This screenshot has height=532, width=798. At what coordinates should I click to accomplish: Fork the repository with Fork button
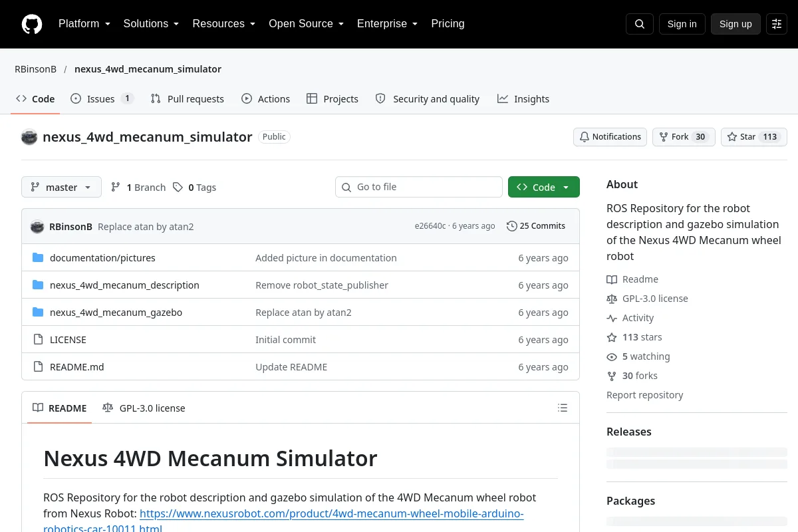coord(684,137)
